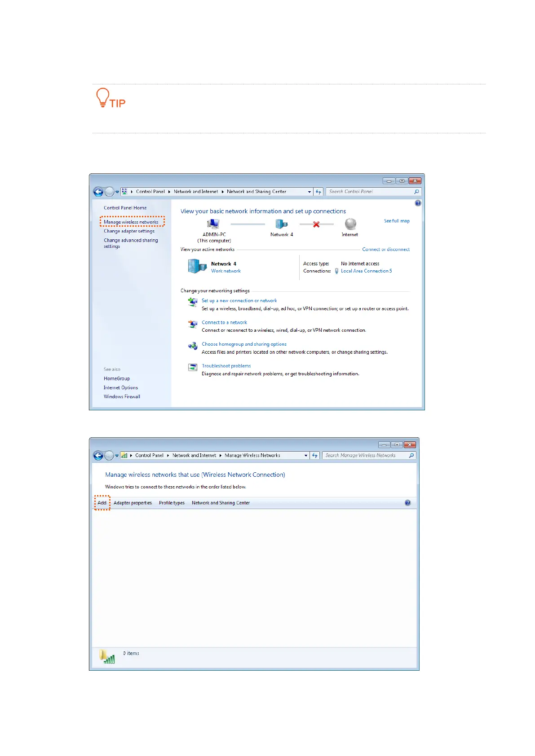This screenshot has height=756, width=535.
Task: Click the signal icon at start of Manage Wireless Networks address bar
Action: [x=124, y=456]
